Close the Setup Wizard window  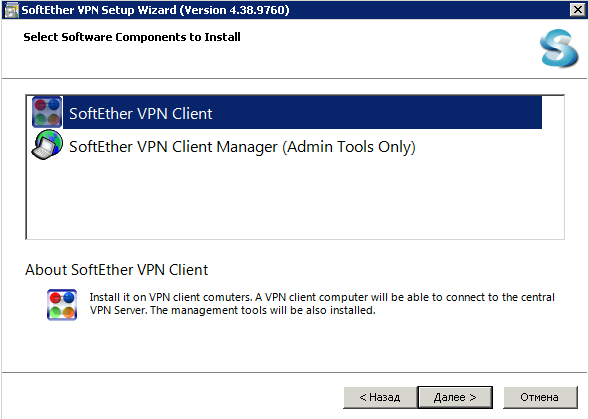tap(577, 9)
